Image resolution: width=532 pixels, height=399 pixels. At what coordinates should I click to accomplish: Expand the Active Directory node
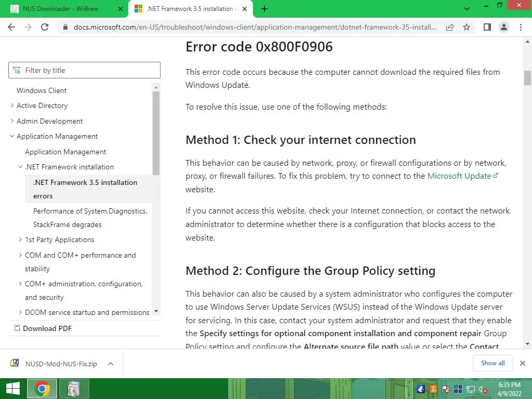coord(12,105)
